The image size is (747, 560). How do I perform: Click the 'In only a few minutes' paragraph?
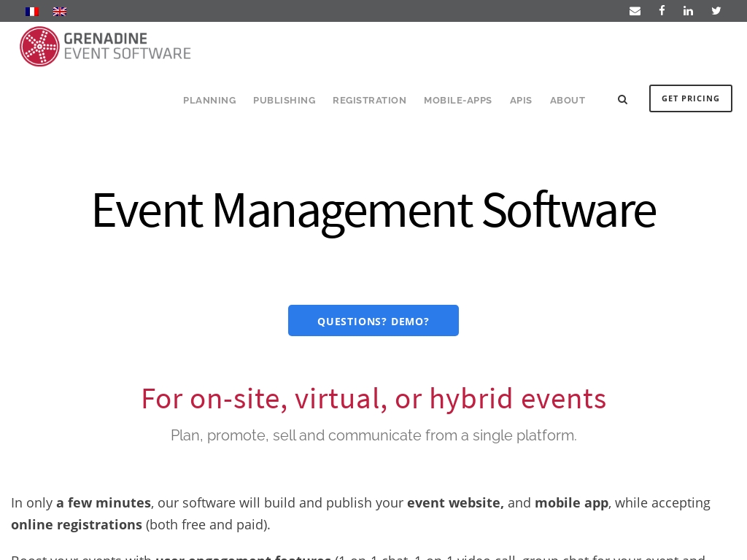pos(360,513)
